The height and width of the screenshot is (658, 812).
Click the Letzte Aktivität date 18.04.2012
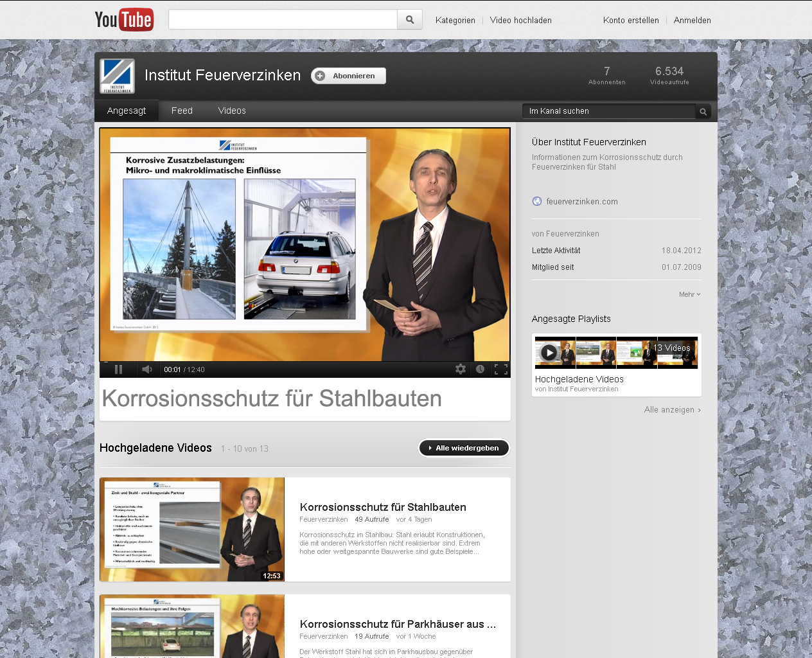[x=682, y=251]
